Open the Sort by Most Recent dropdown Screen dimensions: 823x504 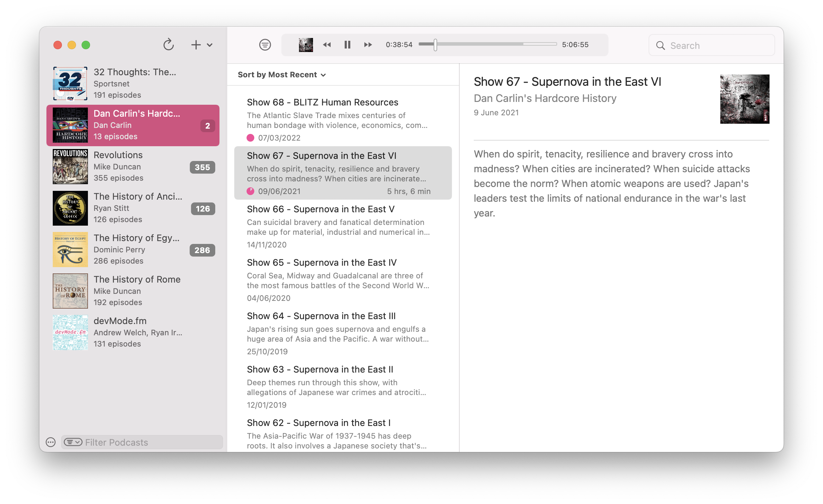[x=282, y=75]
